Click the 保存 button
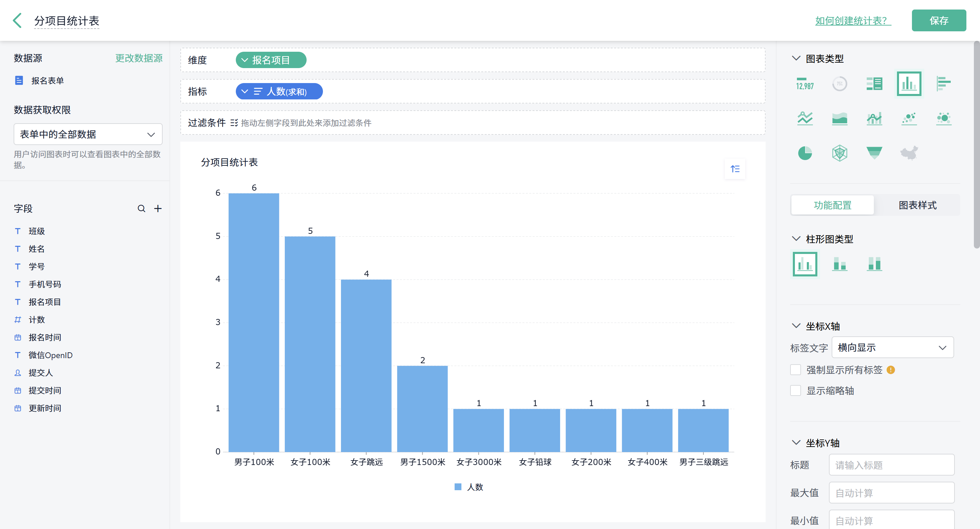The height and width of the screenshot is (529, 980). (x=938, y=20)
